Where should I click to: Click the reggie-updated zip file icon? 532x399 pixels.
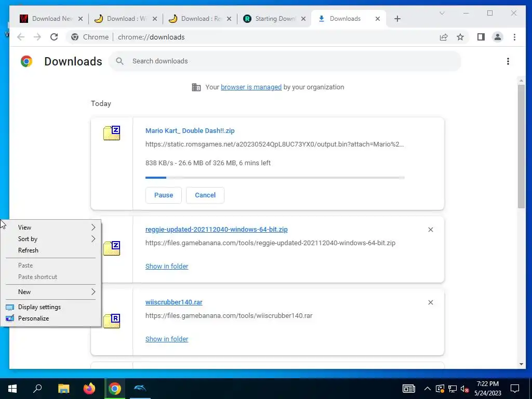pos(112,248)
